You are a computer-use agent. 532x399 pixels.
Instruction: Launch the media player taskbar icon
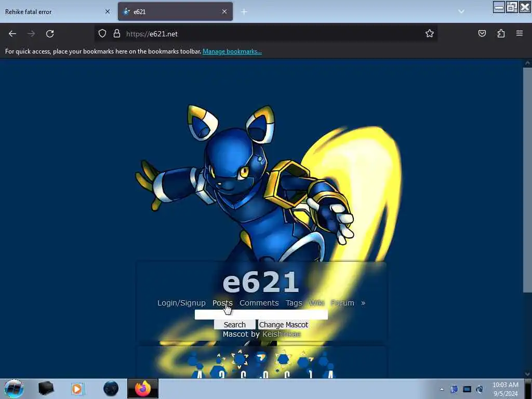(77, 389)
